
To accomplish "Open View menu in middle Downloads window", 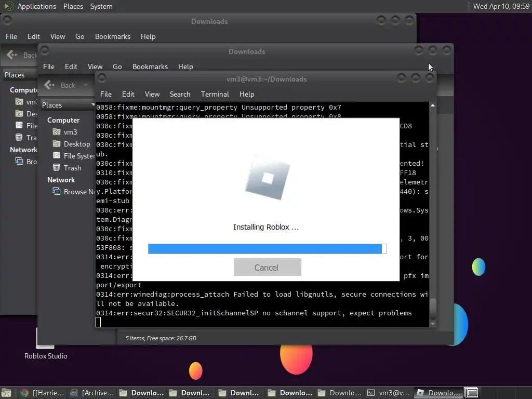I will tap(95, 67).
